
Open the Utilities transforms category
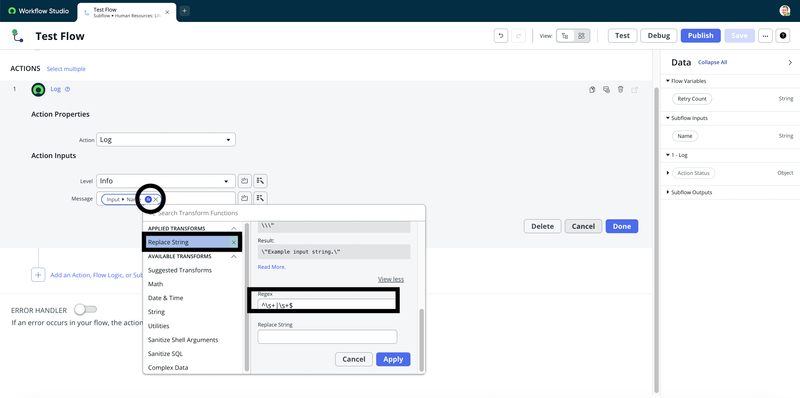click(x=159, y=326)
